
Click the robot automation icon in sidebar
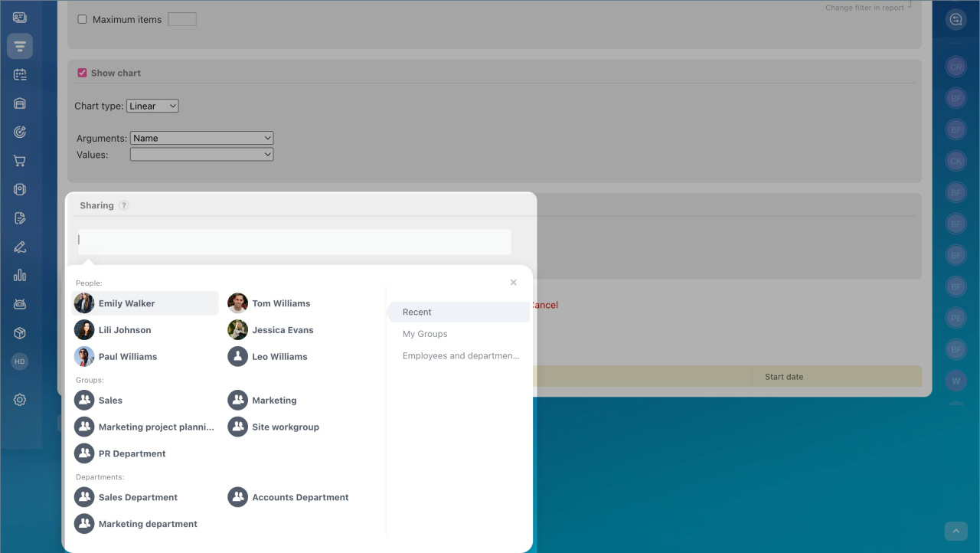coord(20,304)
